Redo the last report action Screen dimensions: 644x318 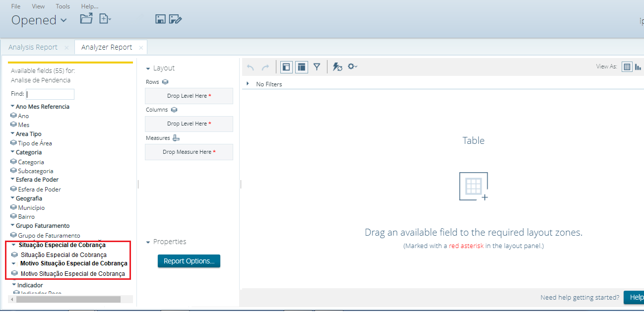click(x=266, y=66)
